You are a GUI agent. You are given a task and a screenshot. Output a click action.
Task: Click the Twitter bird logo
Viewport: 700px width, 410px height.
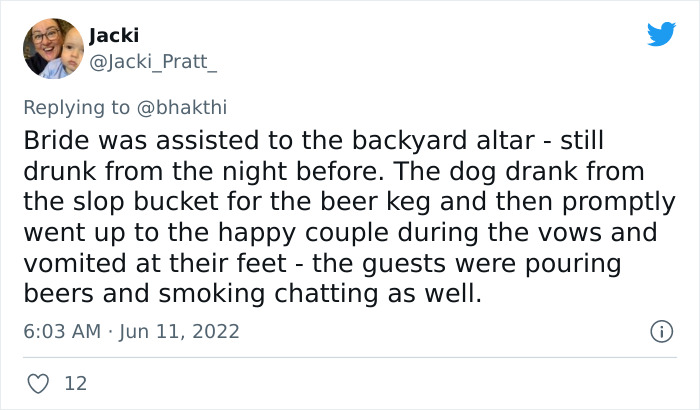(x=661, y=35)
